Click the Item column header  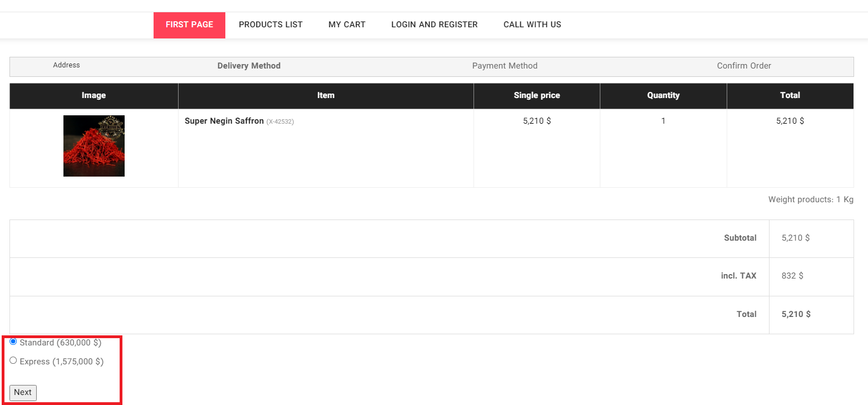pos(325,95)
